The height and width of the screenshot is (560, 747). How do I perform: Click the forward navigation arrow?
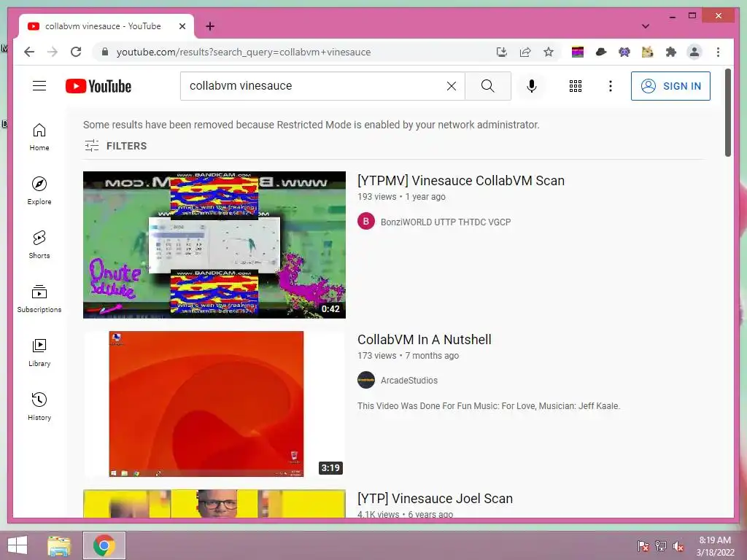click(53, 52)
